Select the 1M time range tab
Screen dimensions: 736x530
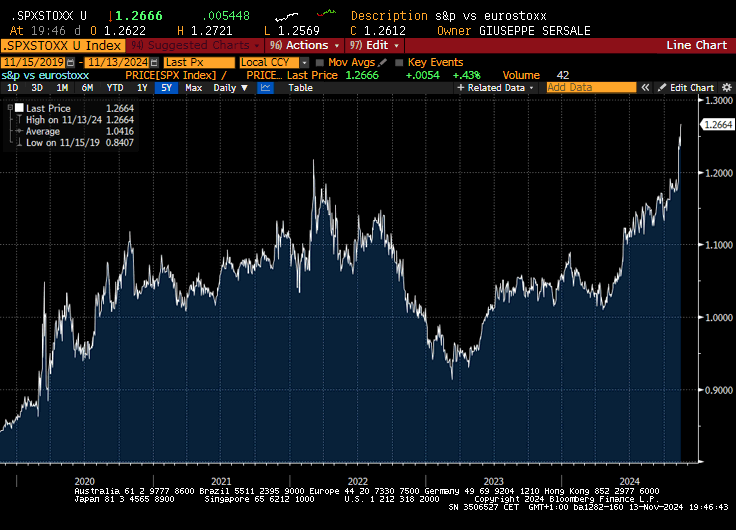click(x=62, y=88)
